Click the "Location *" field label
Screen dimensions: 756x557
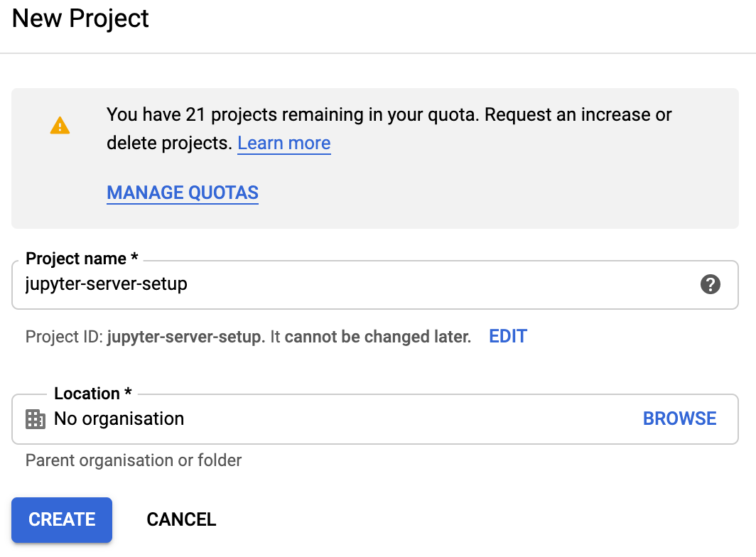(x=93, y=394)
